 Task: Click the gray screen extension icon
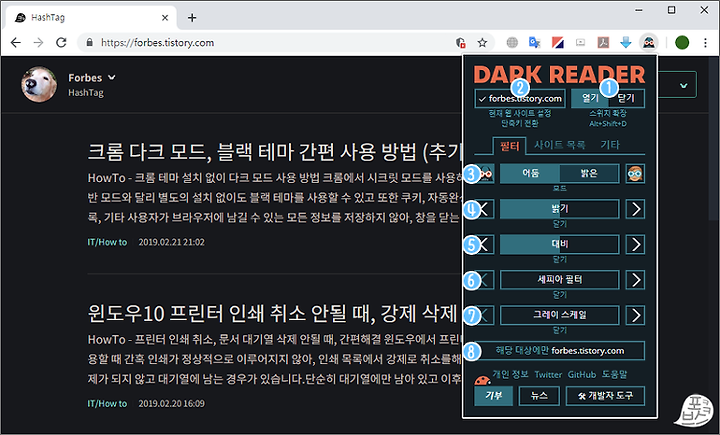580,43
